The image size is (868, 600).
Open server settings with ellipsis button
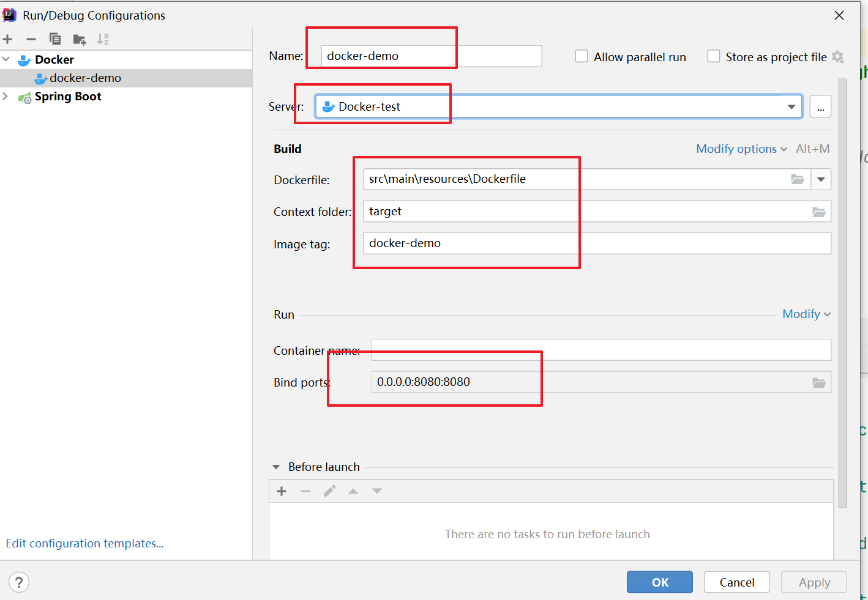click(820, 106)
